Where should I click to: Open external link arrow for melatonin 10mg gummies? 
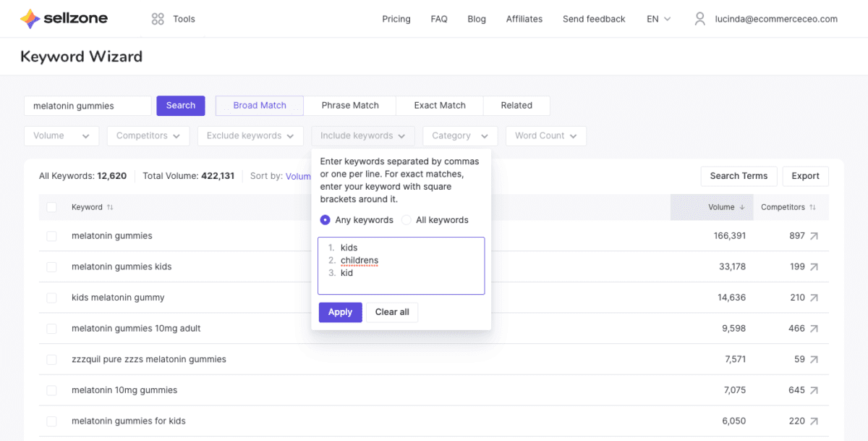(x=814, y=390)
